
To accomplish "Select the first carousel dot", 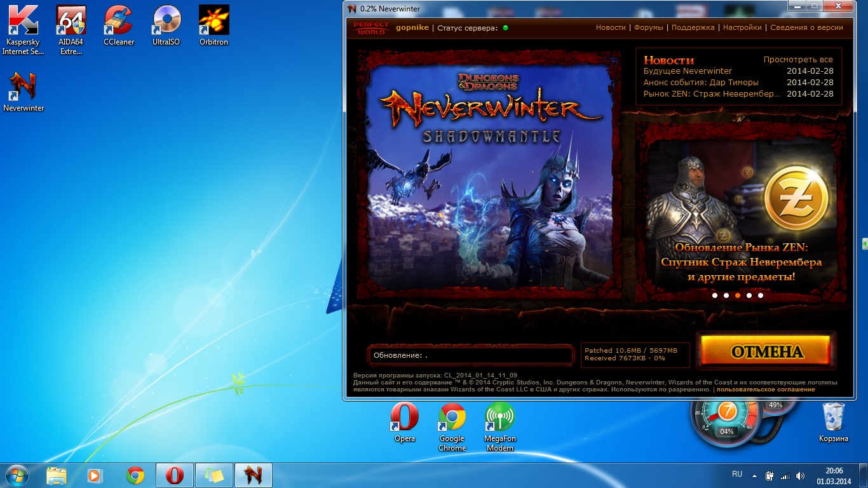I will pyautogui.click(x=715, y=295).
